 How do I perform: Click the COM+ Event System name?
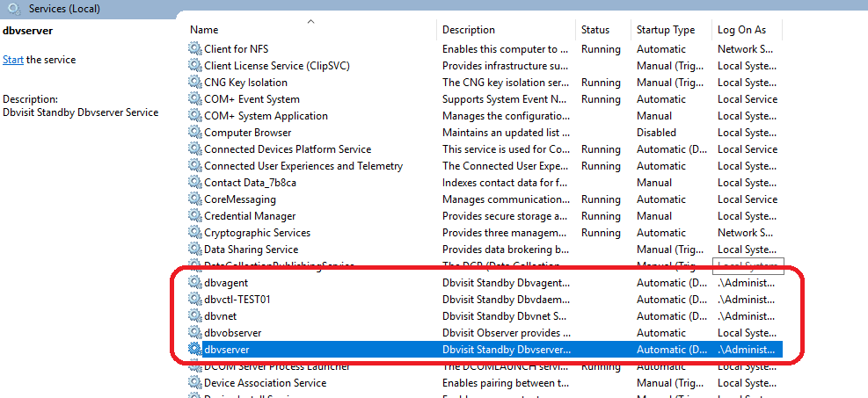click(252, 99)
